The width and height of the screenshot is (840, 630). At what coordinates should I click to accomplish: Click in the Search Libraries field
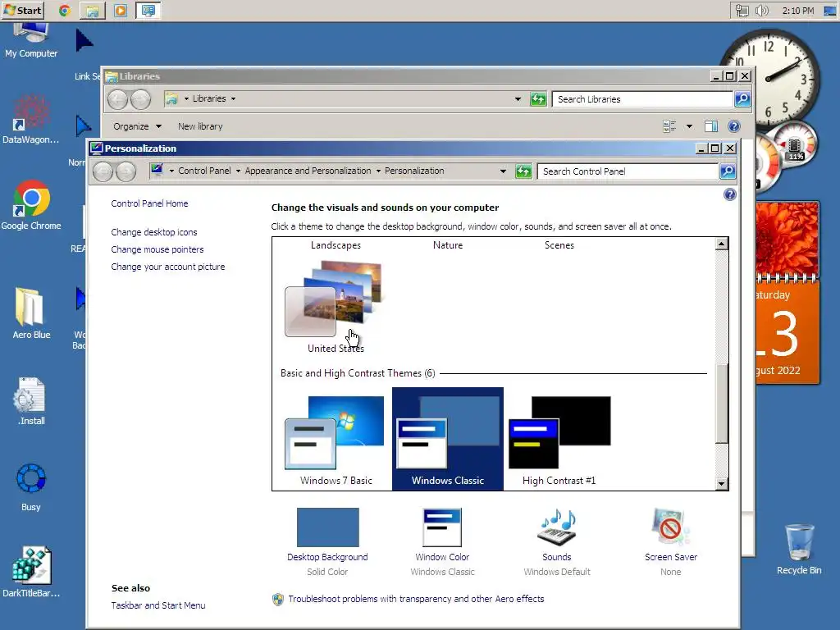[643, 99]
